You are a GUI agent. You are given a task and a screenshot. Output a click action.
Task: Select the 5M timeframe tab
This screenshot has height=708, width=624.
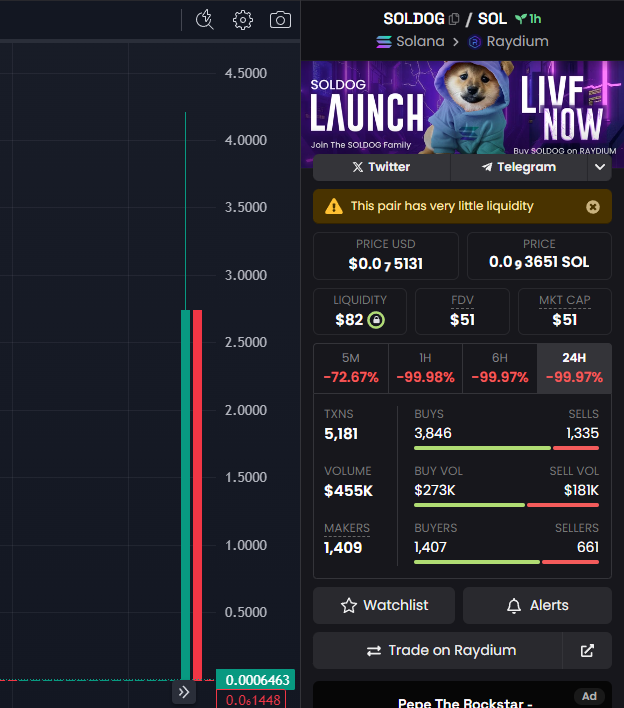pyautogui.click(x=351, y=368)
